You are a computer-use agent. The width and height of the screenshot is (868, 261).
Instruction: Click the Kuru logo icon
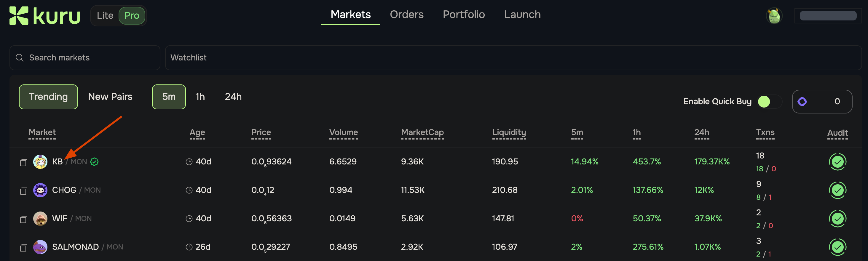[x=19, y=16]
